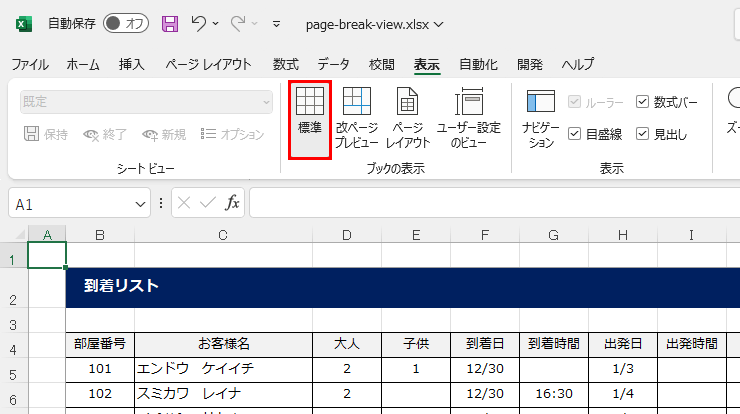Screen dimensions: 740x414
Task: Click the 出発日 header cell
Action: pyautogui.click(x=623, y=345)
